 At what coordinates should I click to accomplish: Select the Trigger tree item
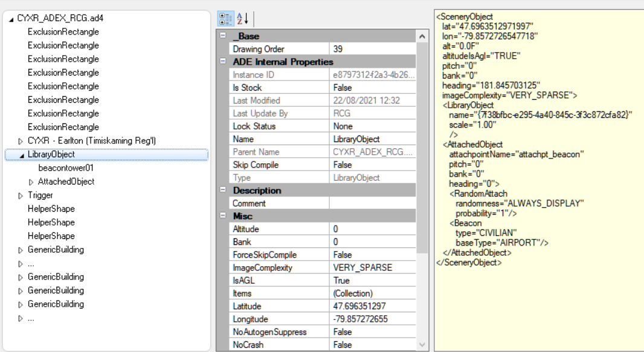pyautogui.click(x=40, y=195)
